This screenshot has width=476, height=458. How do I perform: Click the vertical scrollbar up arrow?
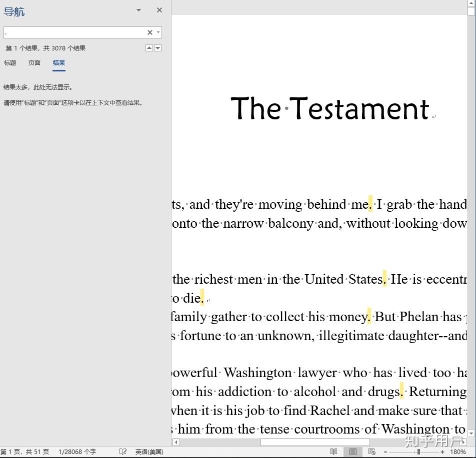[471, 3]
